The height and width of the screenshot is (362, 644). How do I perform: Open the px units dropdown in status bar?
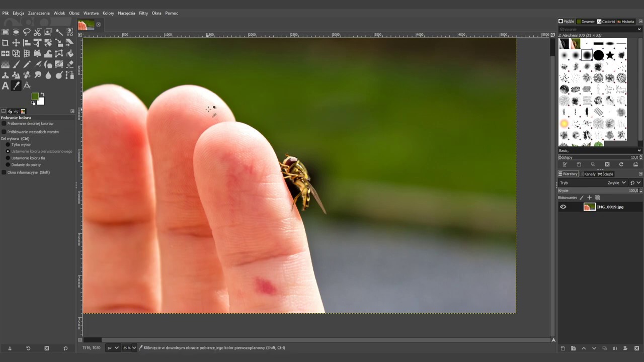tap(113, 347)
